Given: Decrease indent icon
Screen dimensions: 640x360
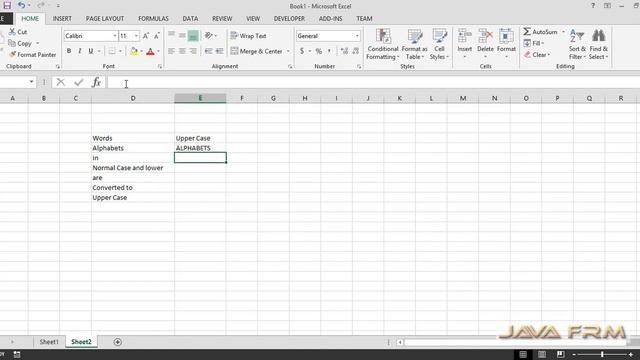Looking at the screenshot, I should pyautogui.click(x=208, y=51).
